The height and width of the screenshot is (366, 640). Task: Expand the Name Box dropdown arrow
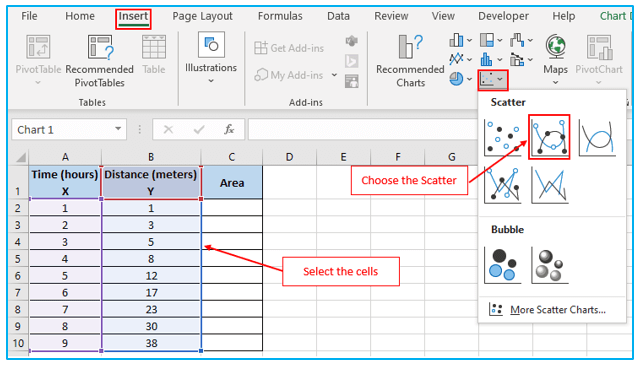(118, 129)
